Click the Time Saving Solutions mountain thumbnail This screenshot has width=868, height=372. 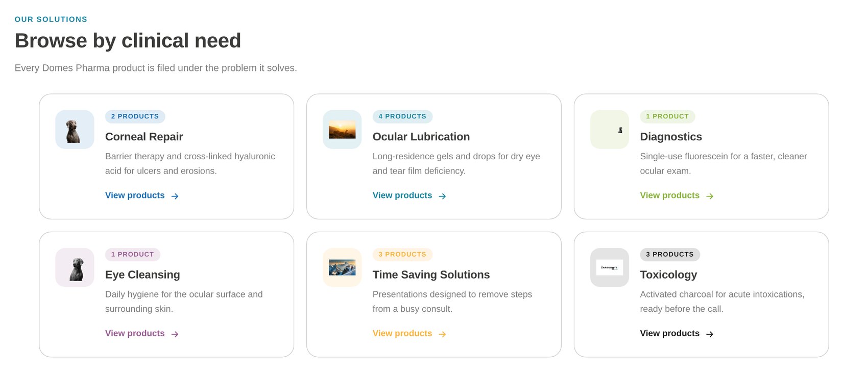click(342, 267)
